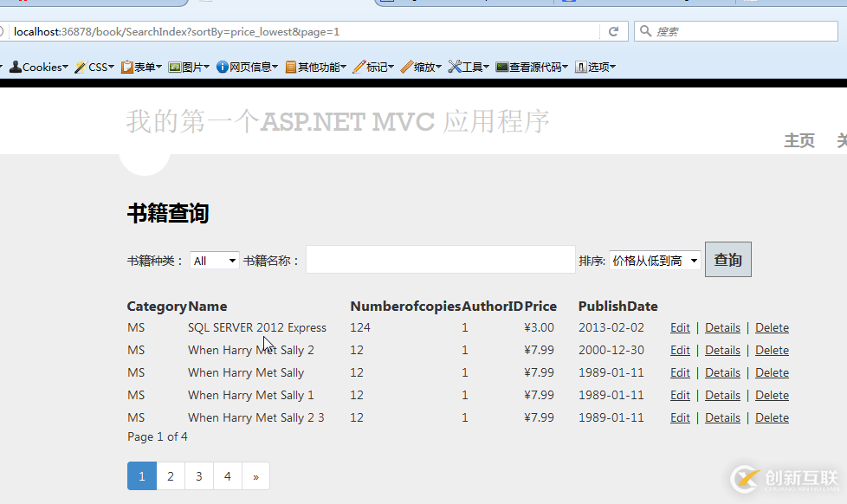Go to 主页 in the site navigation
This screenshot has height=504, width=847.
pos(799,139)
